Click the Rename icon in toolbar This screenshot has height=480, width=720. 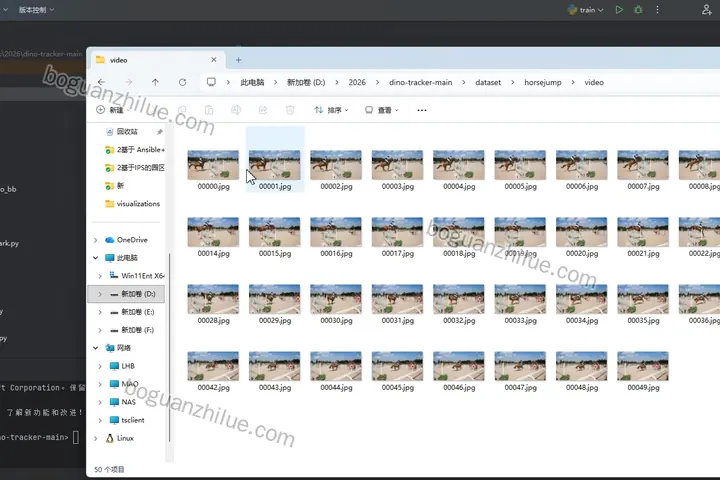[x=236, y=110]
